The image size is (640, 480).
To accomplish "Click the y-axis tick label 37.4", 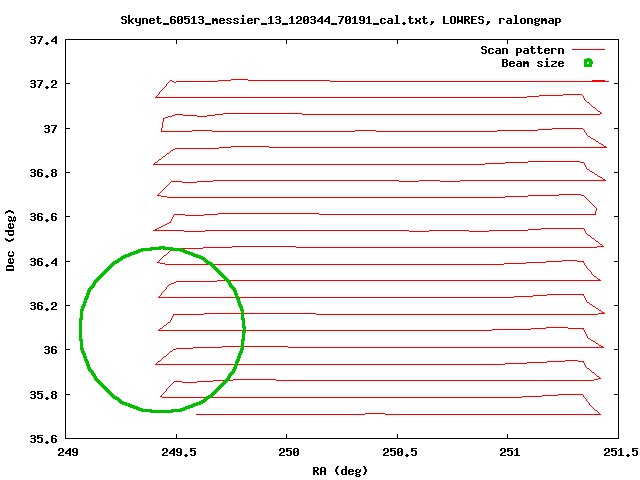I will [x=43, y=40].
